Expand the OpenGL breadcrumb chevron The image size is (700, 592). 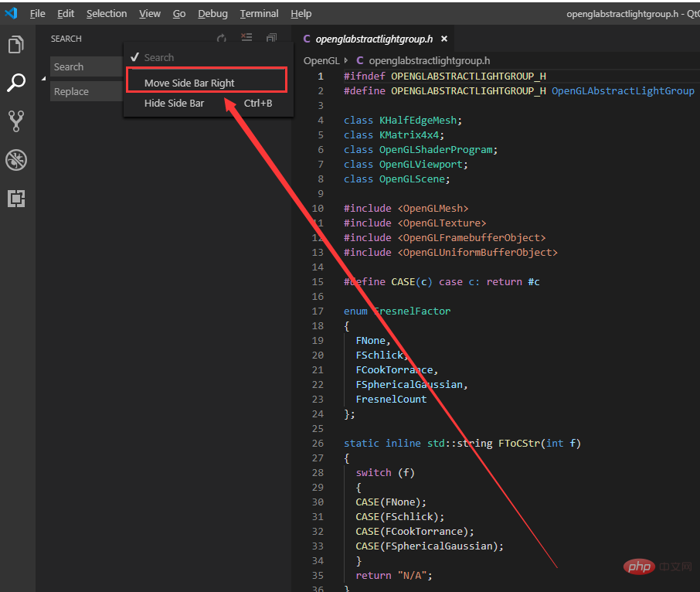[x=346, y=60]
